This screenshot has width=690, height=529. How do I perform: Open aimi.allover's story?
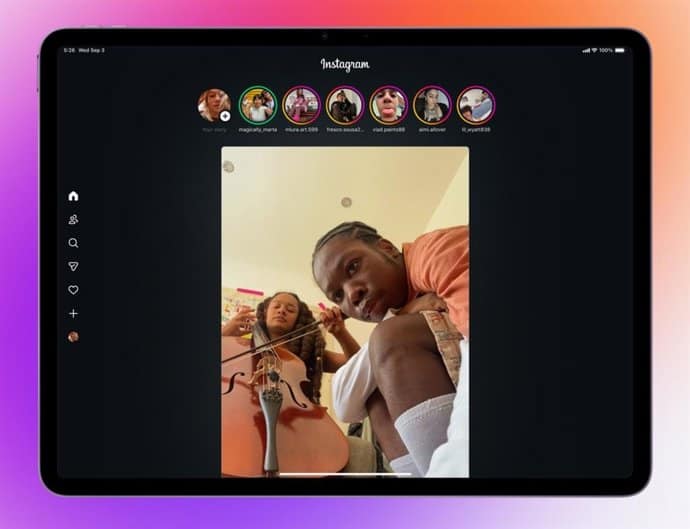pyautogui.click(x=432, y=105)
